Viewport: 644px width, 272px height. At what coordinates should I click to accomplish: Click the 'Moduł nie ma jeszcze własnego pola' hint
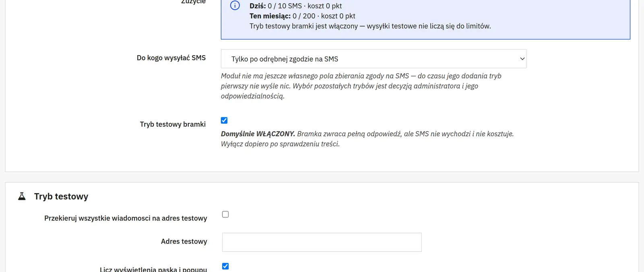[x=361, y=86]
